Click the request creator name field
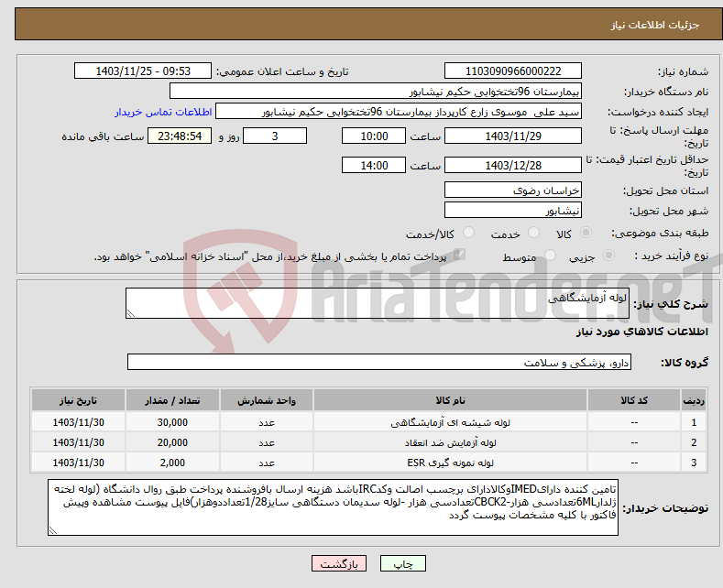This screenshot has width=723, height=588. click(399, 112)
